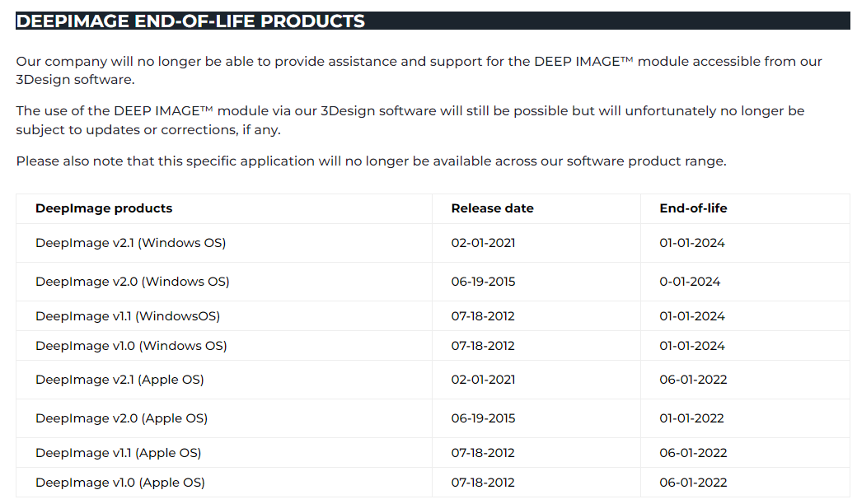The image size is (857, 504).
Task: Click the paragraph starting 'Please also note'
Action: coord(371,161)
